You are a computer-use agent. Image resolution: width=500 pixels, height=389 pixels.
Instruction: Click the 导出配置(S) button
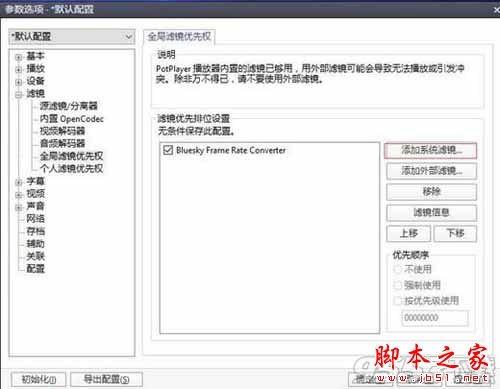click(107, 379)
